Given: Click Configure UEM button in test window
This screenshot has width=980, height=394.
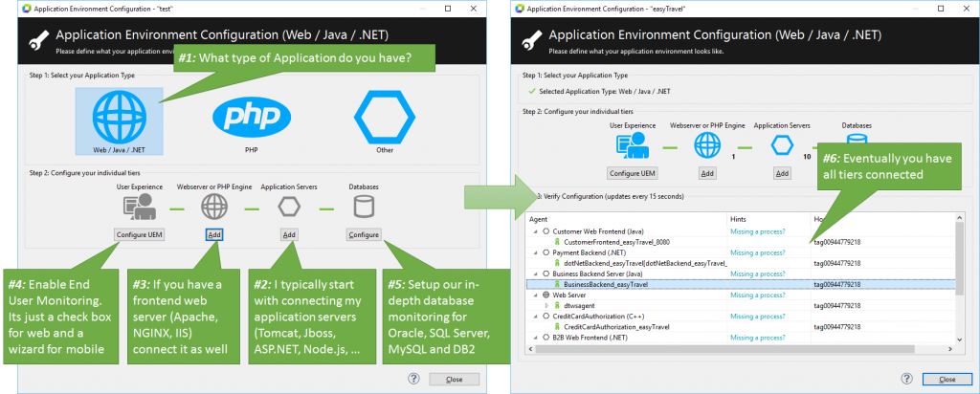Looking at the screenshot, I should (x=140, y=235).
